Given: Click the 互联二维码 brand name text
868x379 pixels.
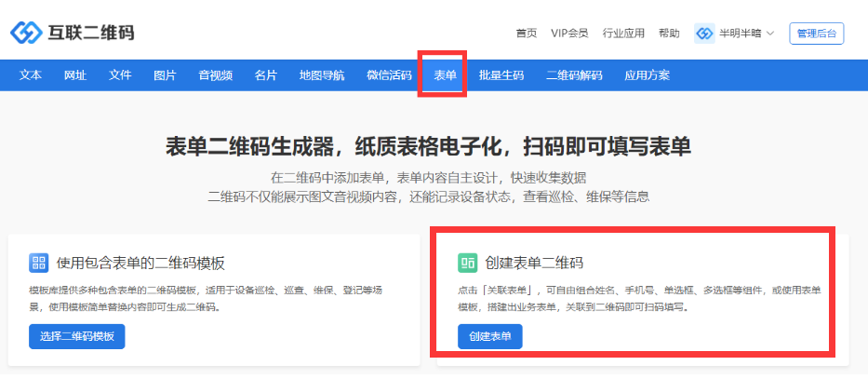Looking at the screenshot, I should point(92,33).
